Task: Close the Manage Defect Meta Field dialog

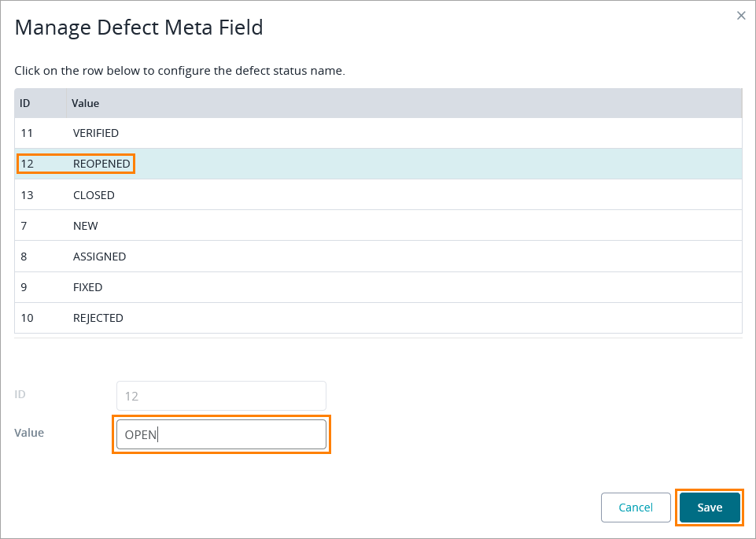Action: tap(740, 16)
